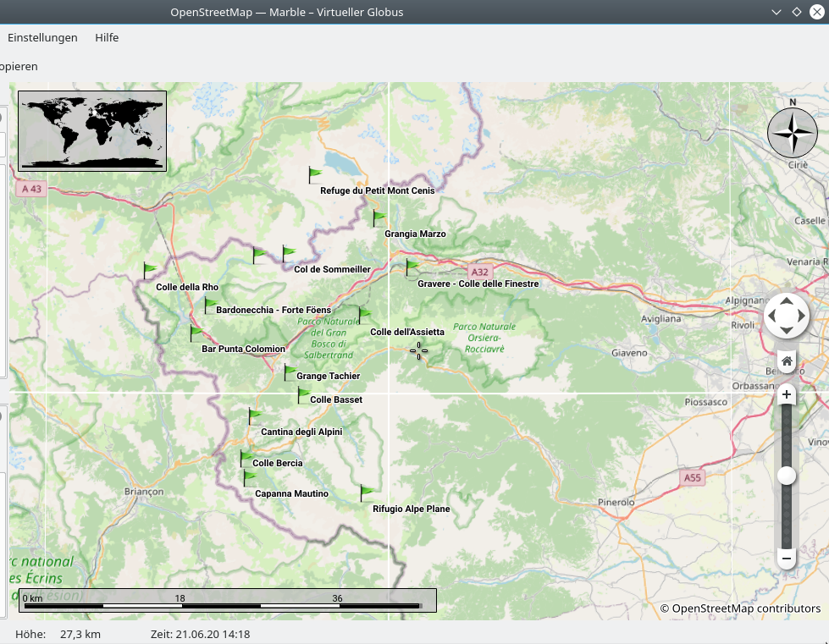The height and width of the screenshot is (644, 829).
Task: Click the OpenStreetMap contributors attribution text
Action: point(740,608)
